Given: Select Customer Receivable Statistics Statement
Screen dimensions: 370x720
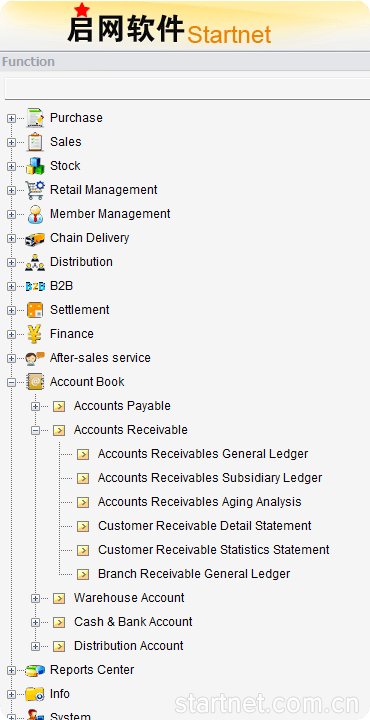Looking at the screenshot, I should tap(213, 550).
